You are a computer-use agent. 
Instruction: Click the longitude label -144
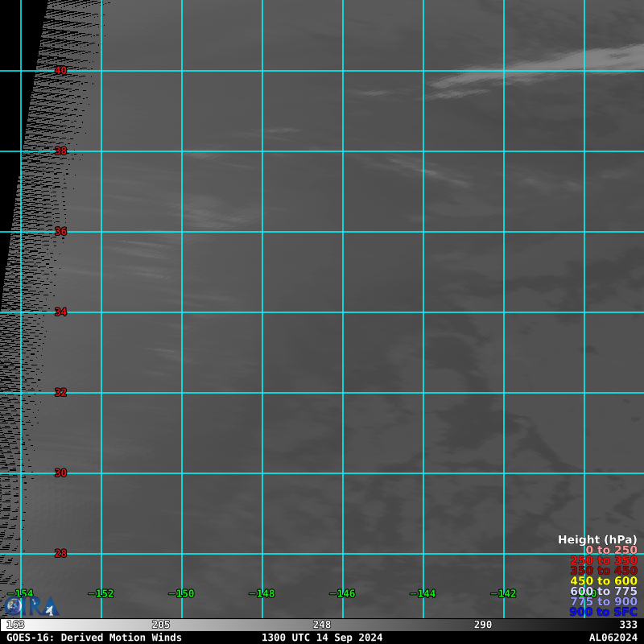point(423,593)
